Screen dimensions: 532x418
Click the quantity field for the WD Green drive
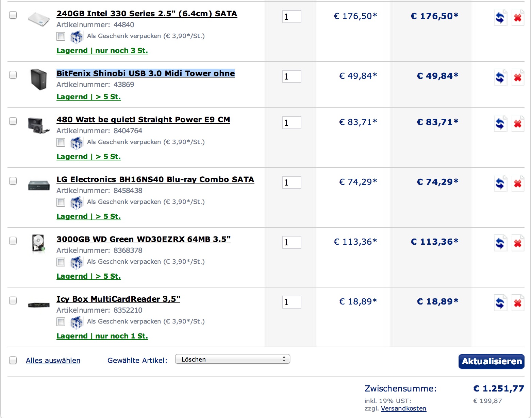292,242
